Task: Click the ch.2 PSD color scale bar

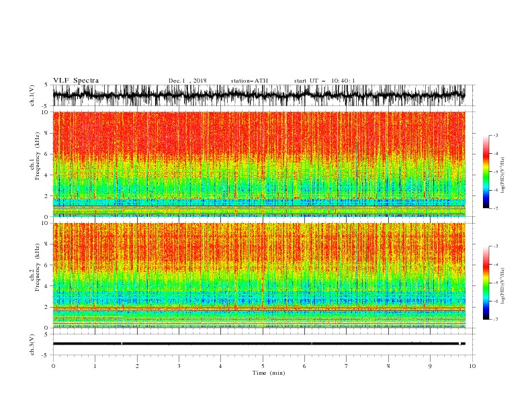Action: pos(486,283)
